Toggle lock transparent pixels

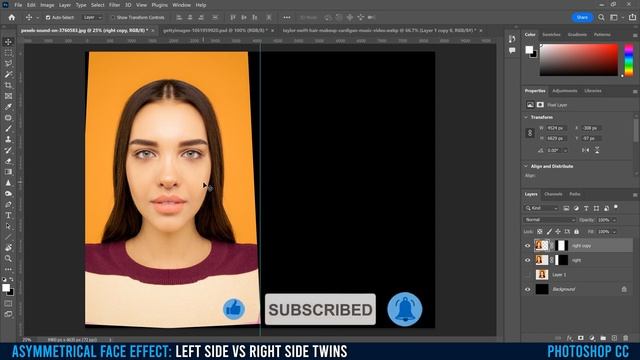click(x=540, y=231)
